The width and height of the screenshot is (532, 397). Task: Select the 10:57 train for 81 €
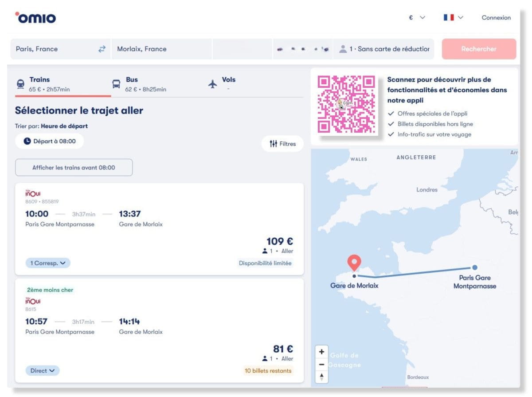point(159,330)
